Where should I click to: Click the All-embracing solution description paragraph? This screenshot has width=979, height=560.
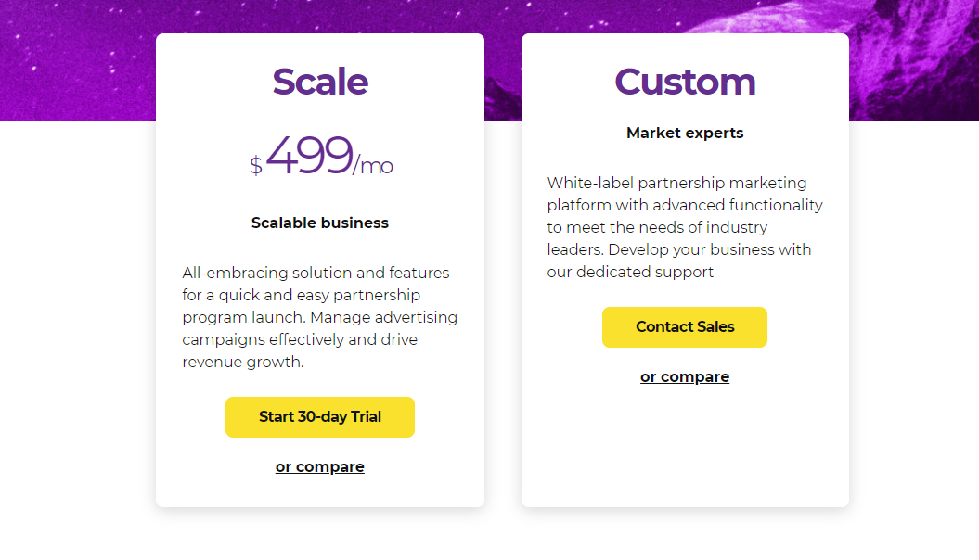click(319, 317)
